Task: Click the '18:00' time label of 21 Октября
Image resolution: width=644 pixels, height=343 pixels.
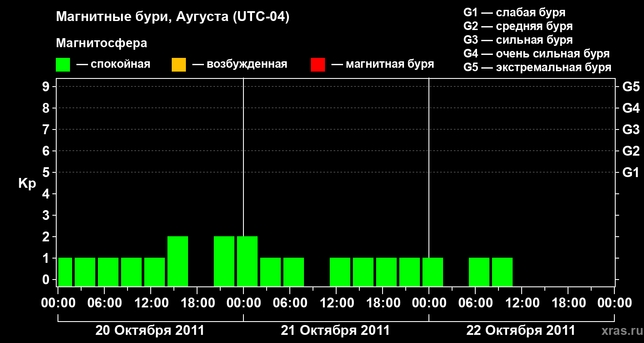Action: (383, 303)
